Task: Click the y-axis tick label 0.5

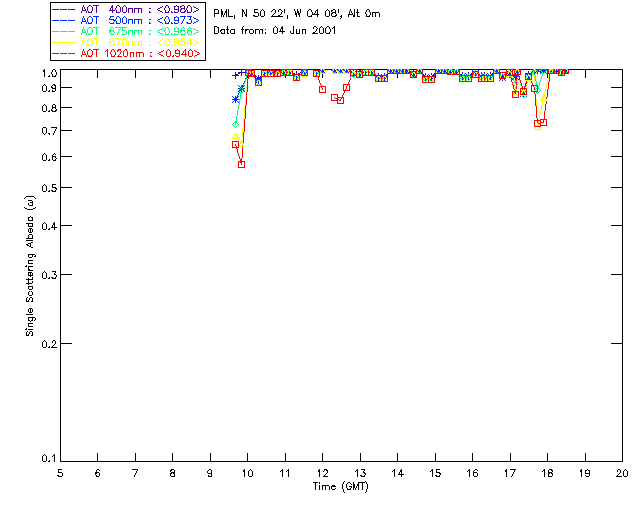Action: (49, 188)
